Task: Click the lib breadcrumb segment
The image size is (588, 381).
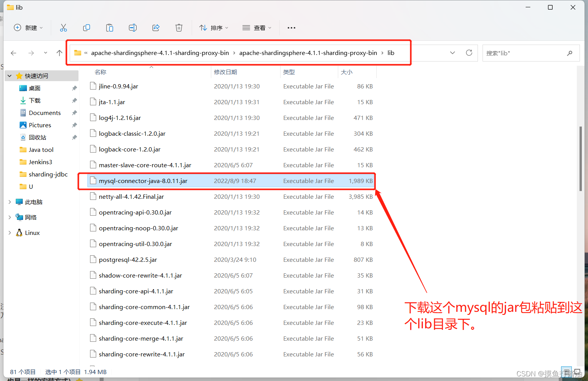Action: (x=391, y=53)
